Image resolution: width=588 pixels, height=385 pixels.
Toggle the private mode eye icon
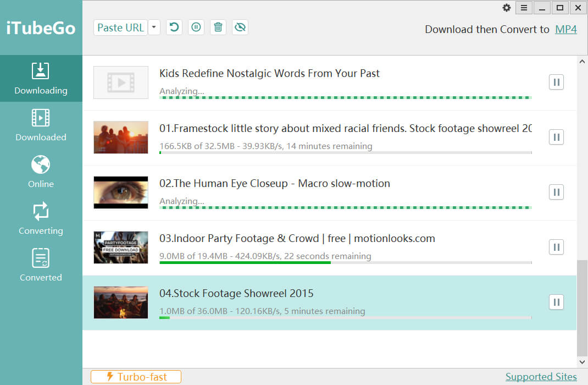click(240, 28)
